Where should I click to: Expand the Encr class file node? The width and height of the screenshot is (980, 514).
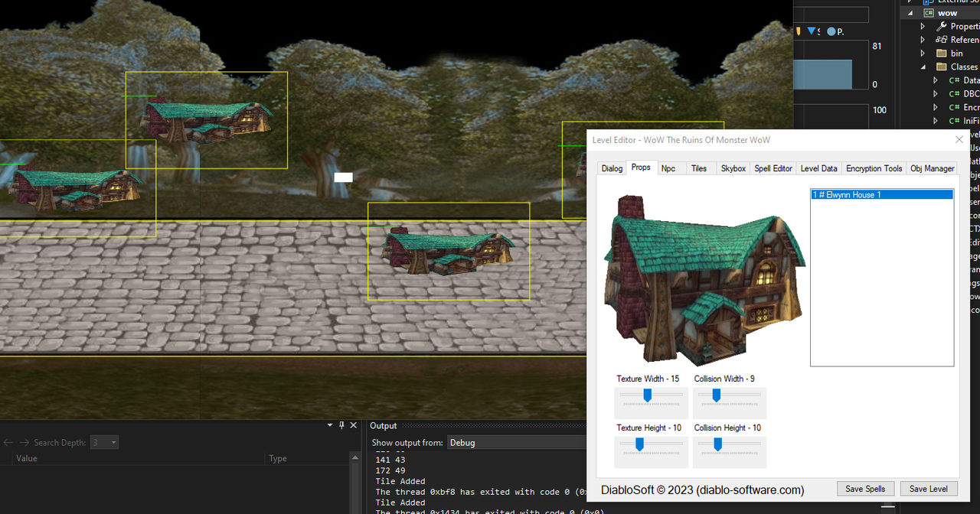[936, 107]
